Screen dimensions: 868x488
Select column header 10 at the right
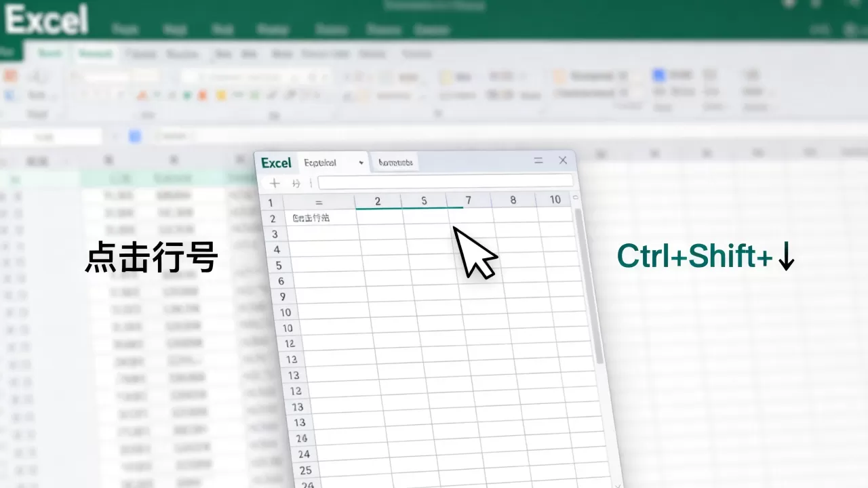click(x=555, y=199)
